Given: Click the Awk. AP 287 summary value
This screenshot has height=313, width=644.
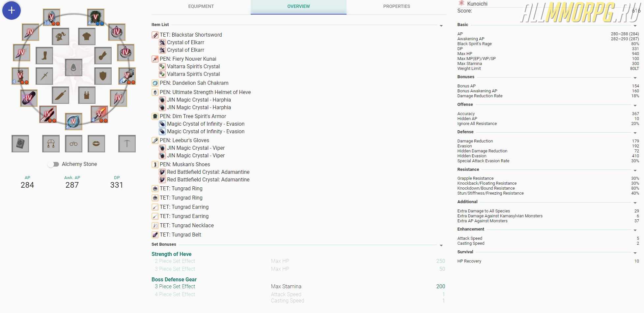Looking at the screenshot, I should click(x=72, y=185).
